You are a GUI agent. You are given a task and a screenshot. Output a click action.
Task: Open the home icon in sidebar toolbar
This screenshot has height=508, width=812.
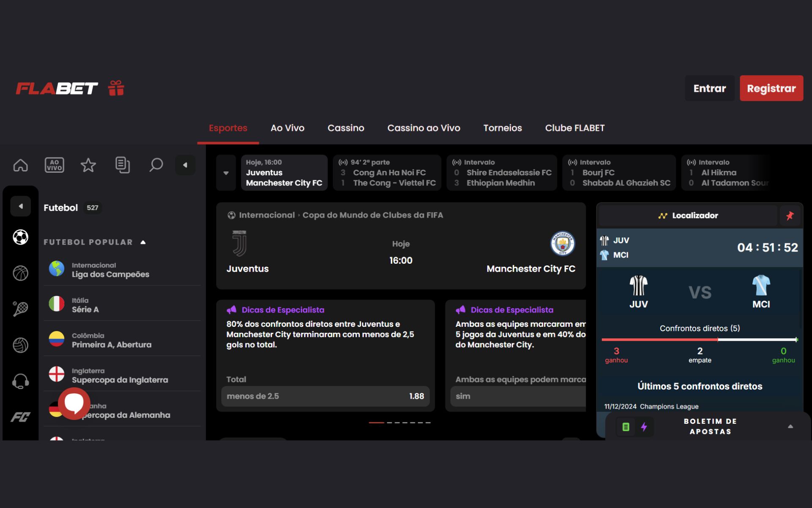point(20,165)
